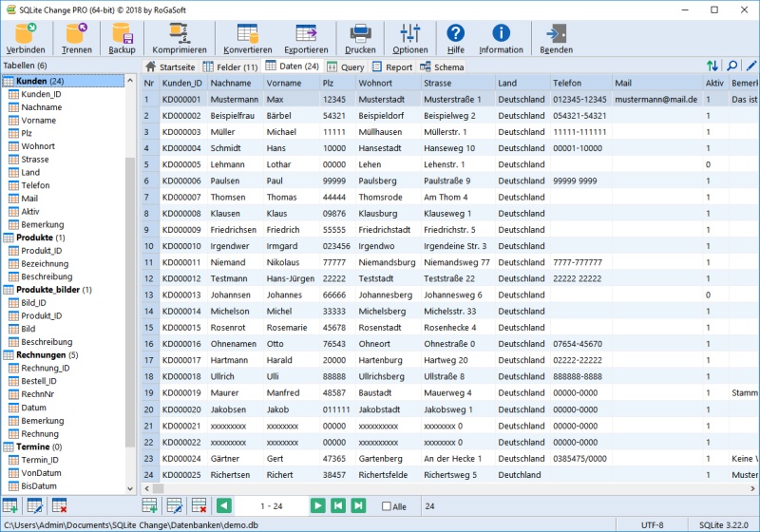Click the magnifier search icon above the grid
Image resolution: width=760 pixels, height=532 pixels.
731,66
